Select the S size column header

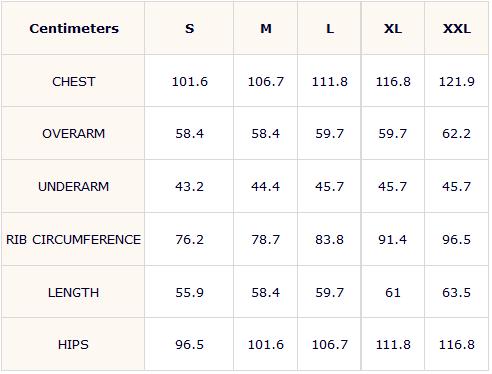click(x=189, y=29)
